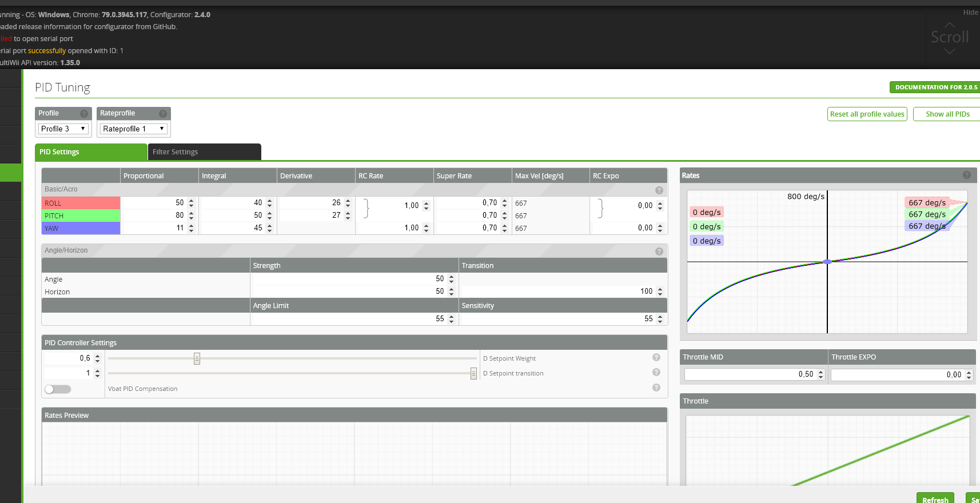The width and height of the screenshot is (980, 503).
Task: Click Horizon Strength value field
Action: (354, 292)
